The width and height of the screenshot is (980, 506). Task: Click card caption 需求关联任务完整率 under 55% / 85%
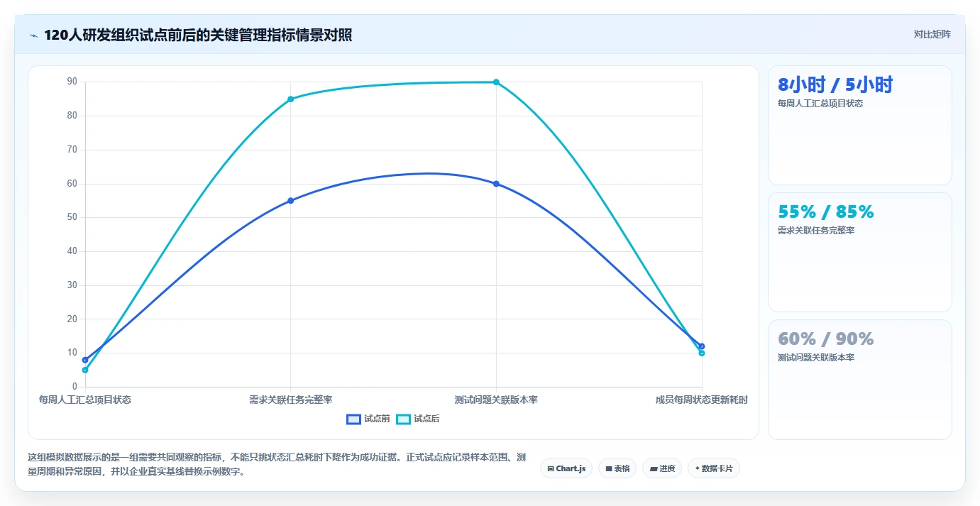816,230
